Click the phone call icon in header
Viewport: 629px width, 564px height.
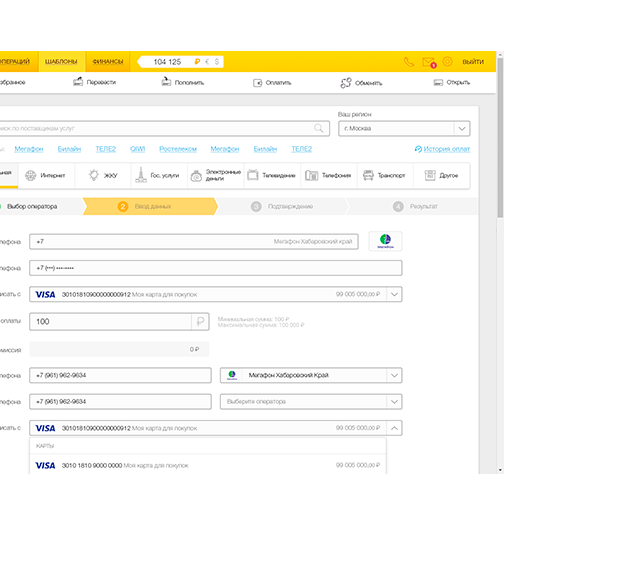click(408, 62)
